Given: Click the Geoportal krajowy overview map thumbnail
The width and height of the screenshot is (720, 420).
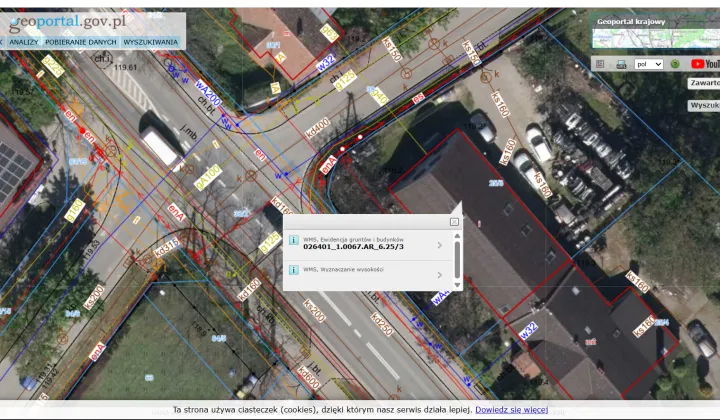Looking at the screenshot, I should click(656, 38).
